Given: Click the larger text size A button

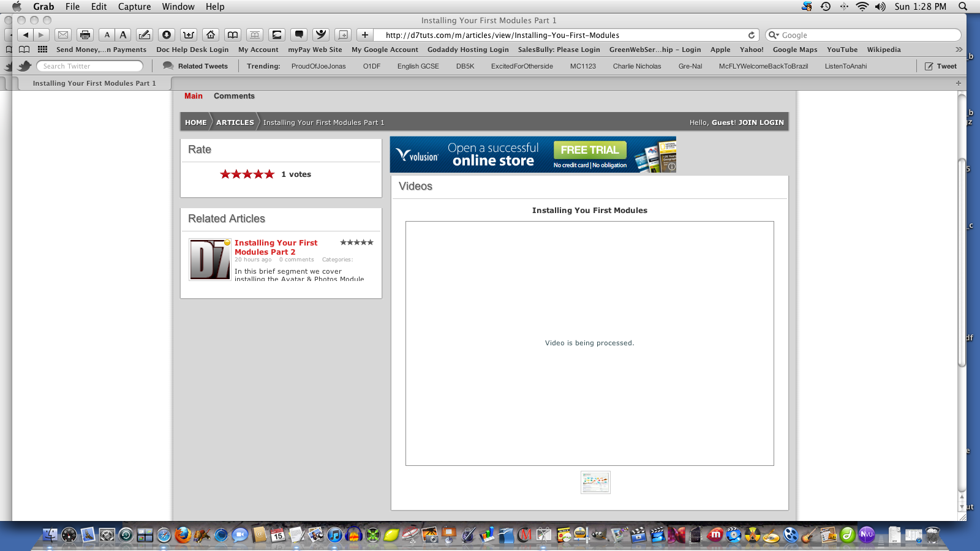Looking at the screenshot, I should (x=123, y=35).
